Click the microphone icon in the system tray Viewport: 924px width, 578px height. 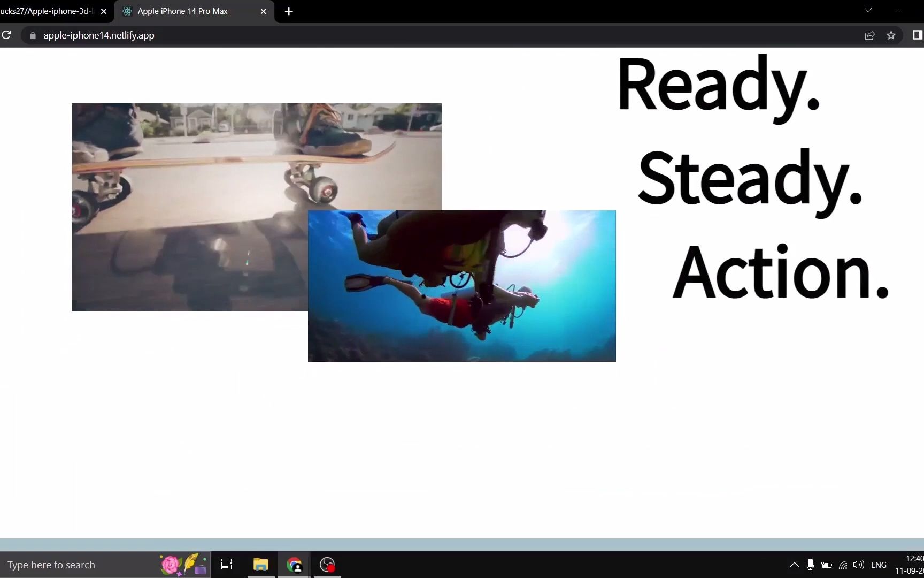coord(810,565)
